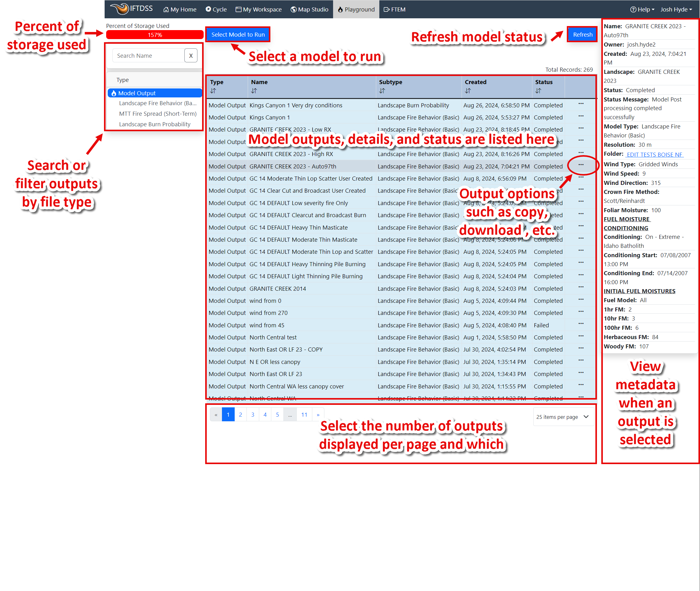Select the North East OR LF 23 row name

pos(276,374)
